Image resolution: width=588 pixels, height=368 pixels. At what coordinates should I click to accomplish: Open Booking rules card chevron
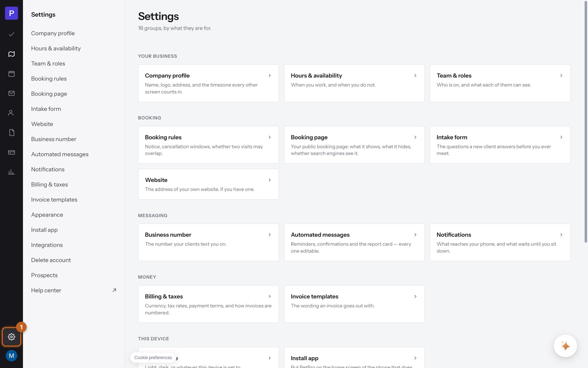pos(269,137)
